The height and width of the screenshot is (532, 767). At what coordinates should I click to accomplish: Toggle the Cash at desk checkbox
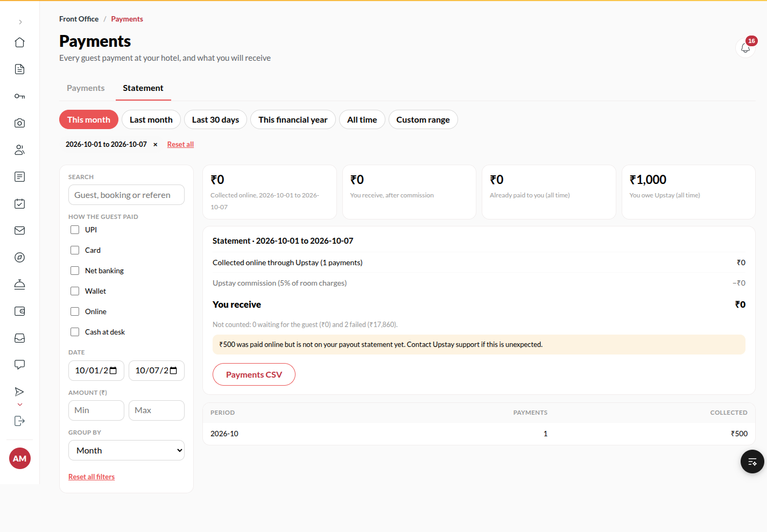click(75, 332)
